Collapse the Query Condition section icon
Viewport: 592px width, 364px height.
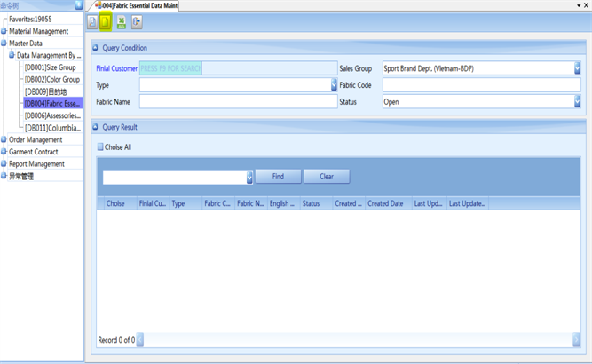coord(97,48)
